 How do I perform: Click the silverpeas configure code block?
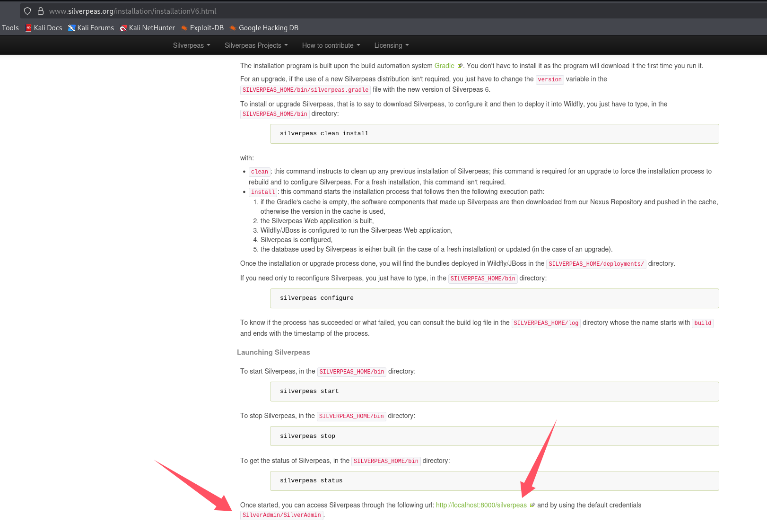pyautogui.click(x=494, y=298)
